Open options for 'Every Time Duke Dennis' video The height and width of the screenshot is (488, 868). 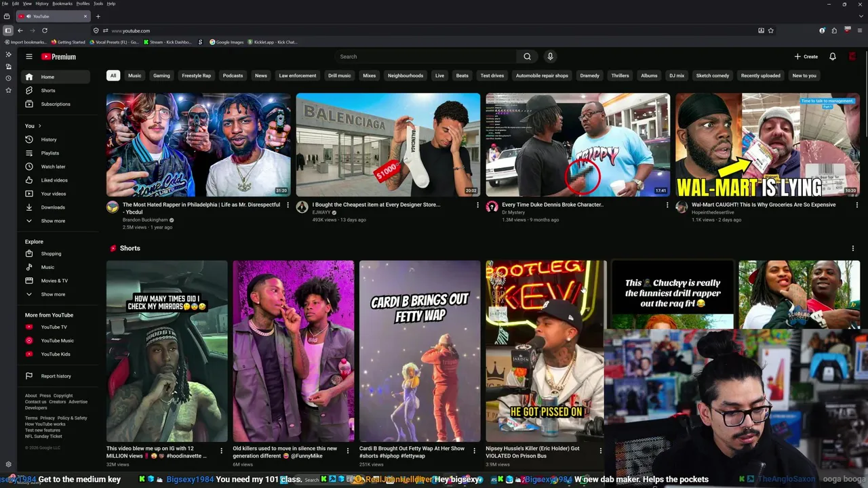tap(667, 205)
